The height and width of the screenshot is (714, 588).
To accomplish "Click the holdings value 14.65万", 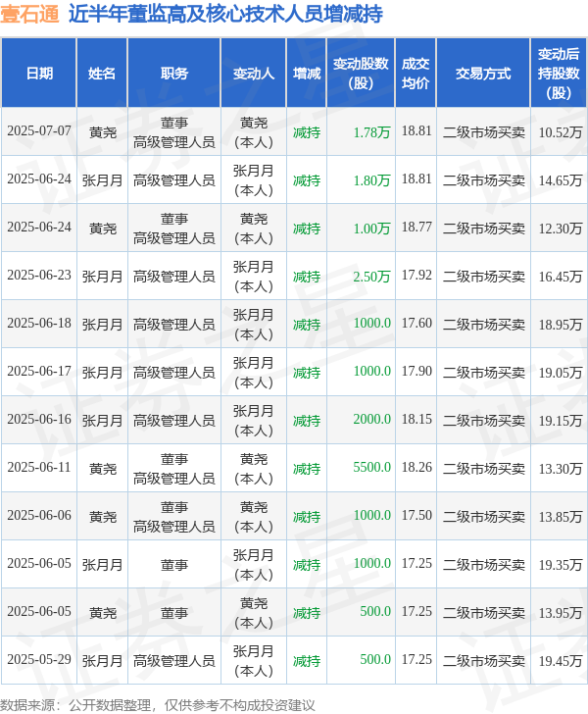I will coord(561,180).
